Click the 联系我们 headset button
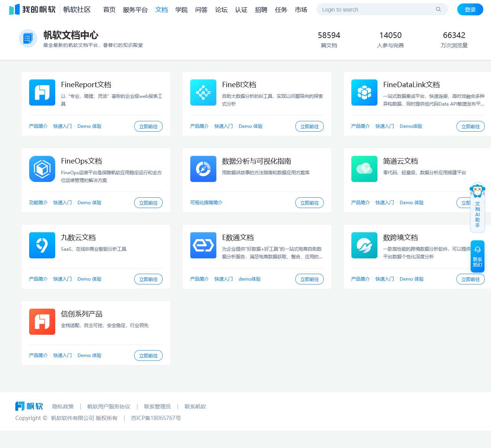This screenshot has width=491, height=448. pos(478,256)
